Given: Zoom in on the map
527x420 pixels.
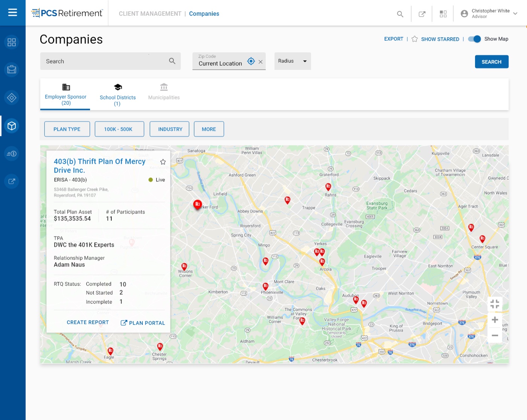Looking at the screenshot, I should click(495, 320).
